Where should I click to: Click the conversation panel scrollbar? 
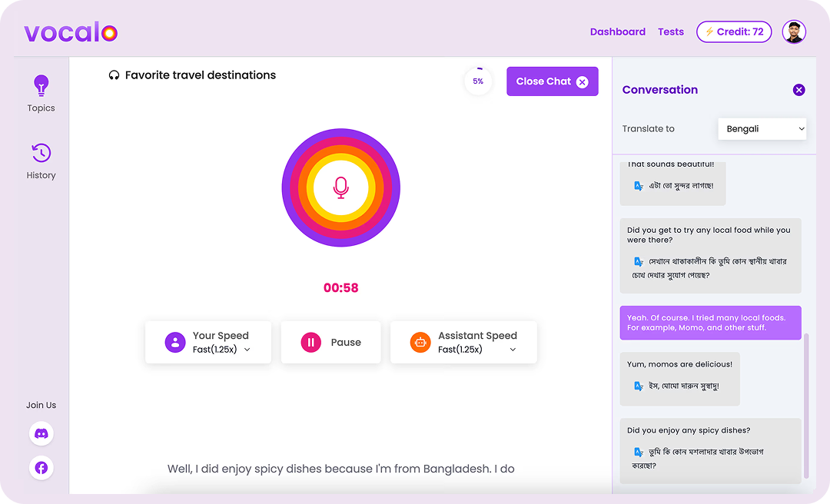click(806, 406)
